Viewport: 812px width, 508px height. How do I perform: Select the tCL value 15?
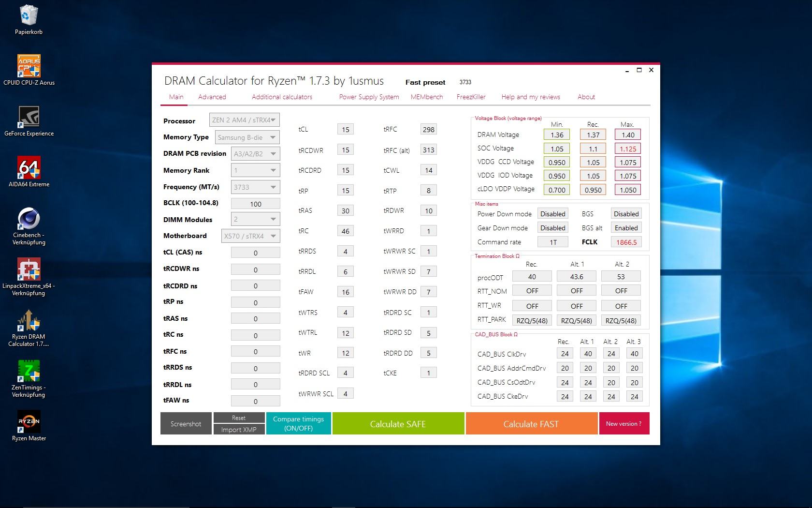[x=346, y=129]
